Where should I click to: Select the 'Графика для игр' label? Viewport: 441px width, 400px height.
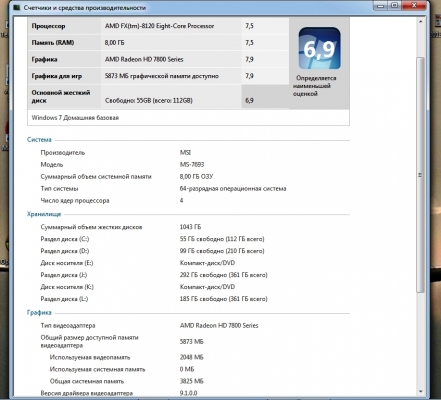point(57,76)
